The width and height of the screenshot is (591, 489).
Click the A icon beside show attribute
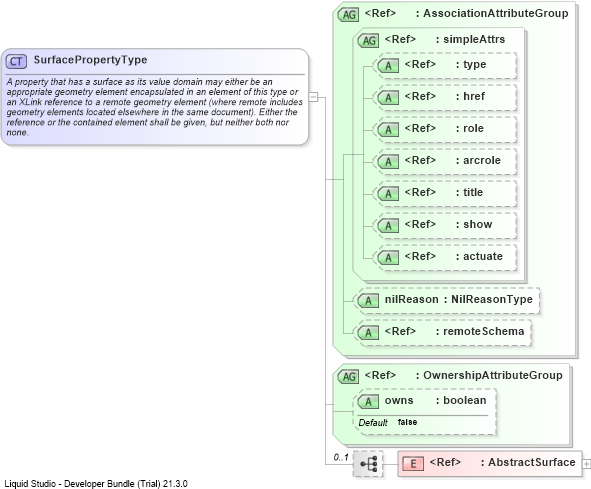coord(388,226)
